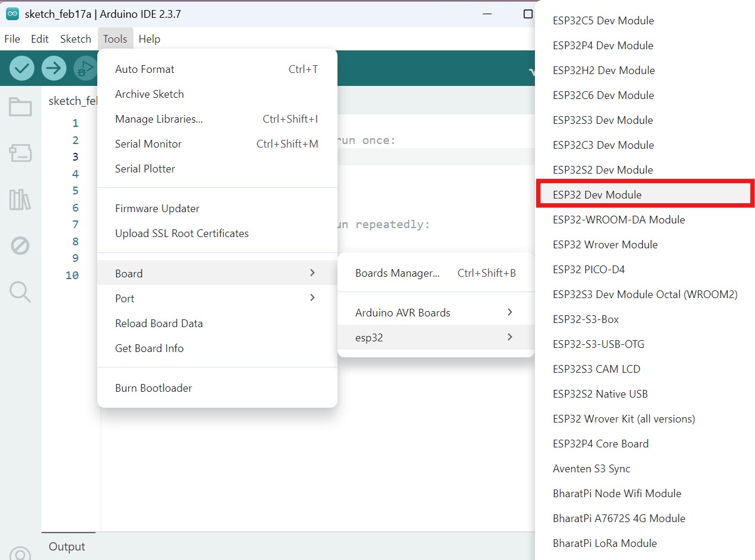
Task: Select ESP32S2 Dev Module board
Action: coord(645,170)
